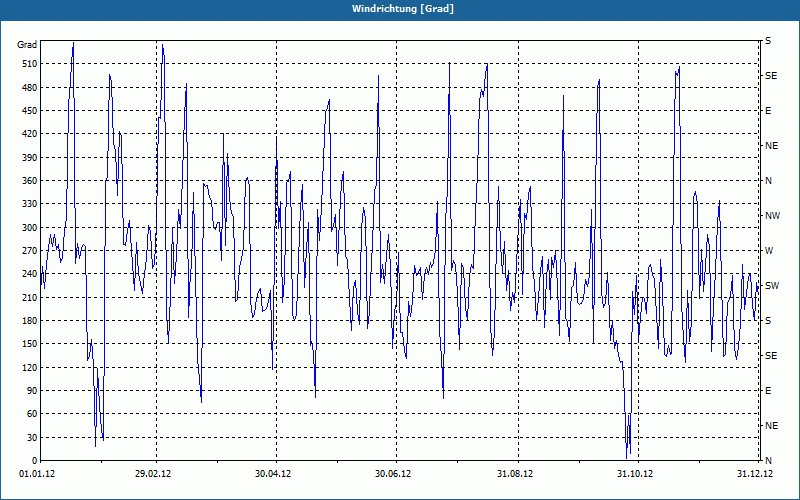Click the 510 value on the y-axis

click(x=29, y=64)
